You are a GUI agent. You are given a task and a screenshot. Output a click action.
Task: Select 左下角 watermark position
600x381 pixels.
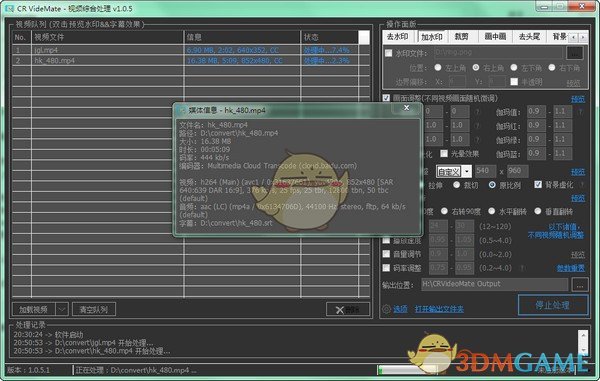pyautogui.click(x=514, y=68)
